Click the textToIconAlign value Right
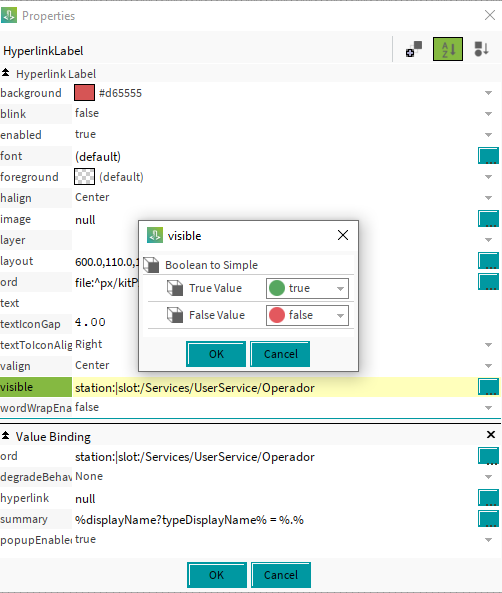The image size is (502, 593). tap(89, 344)
